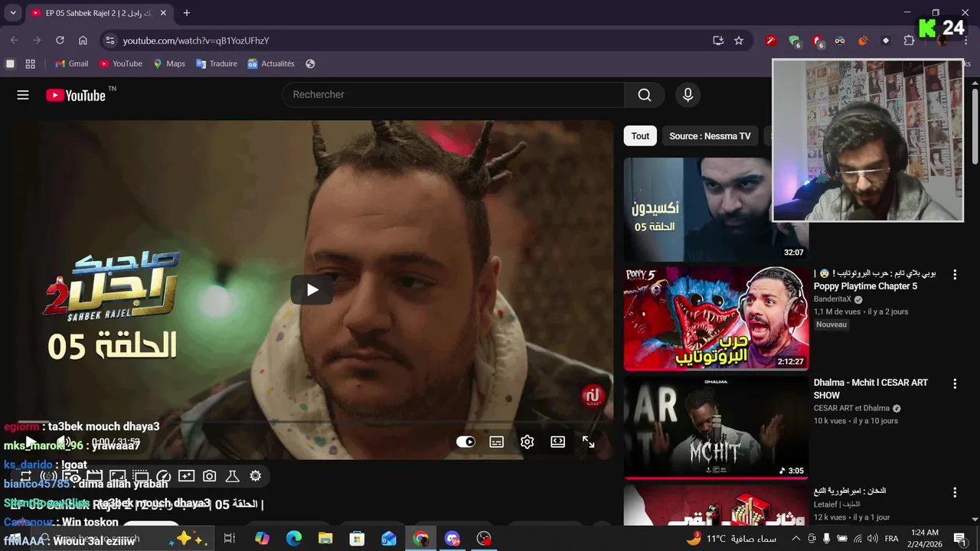Screen dimensions: 980x551
Task: Switch to theater mode
Action: (x=557, y=442)
